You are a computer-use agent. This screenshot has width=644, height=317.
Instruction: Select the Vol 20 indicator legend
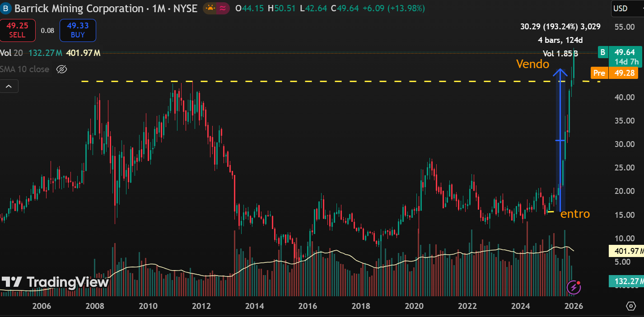point(11,53)
